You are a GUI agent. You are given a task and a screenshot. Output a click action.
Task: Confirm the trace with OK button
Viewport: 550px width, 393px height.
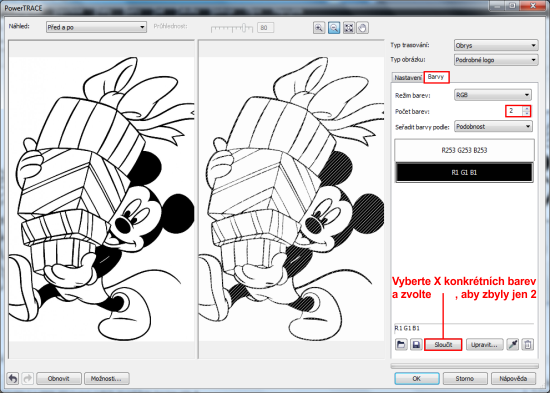pos(416,378)
